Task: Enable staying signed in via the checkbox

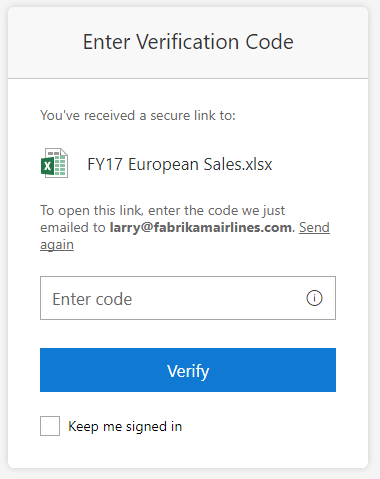Action: click(50, 426)
